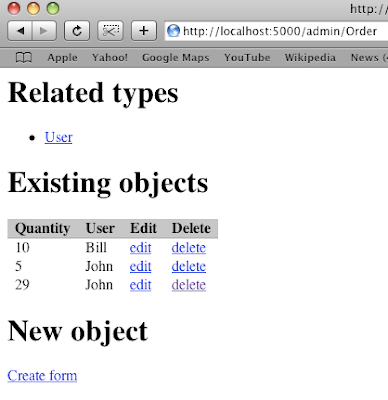Edit the order with quantity 5

pyautogui.click(x=140, y=266)
